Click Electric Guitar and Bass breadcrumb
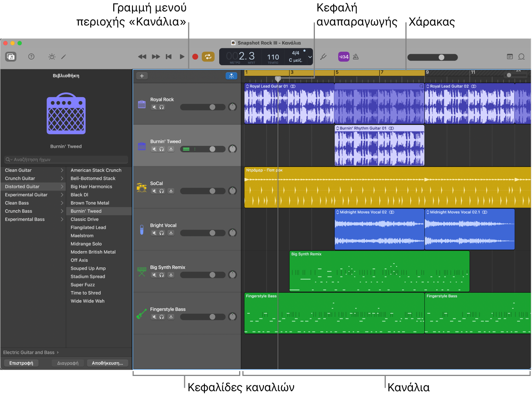532x398 pixels. 29,352
